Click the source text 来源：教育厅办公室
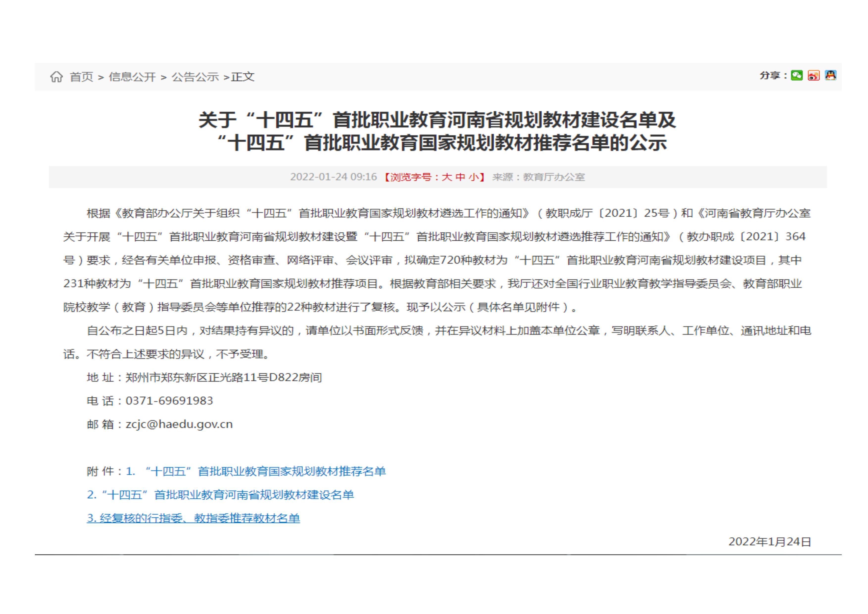This screenshot has width=868, height=614. tap(539, 177)
